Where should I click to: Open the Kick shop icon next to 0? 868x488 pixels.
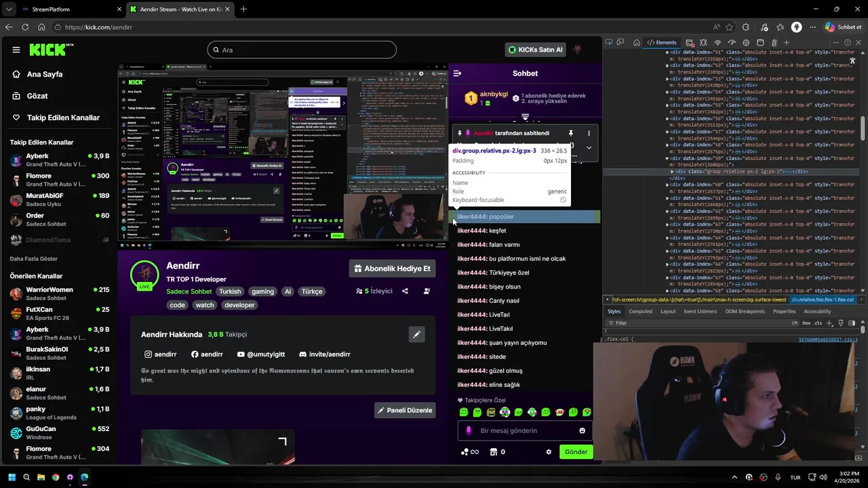pyautogui.click(x=494, y=452)
